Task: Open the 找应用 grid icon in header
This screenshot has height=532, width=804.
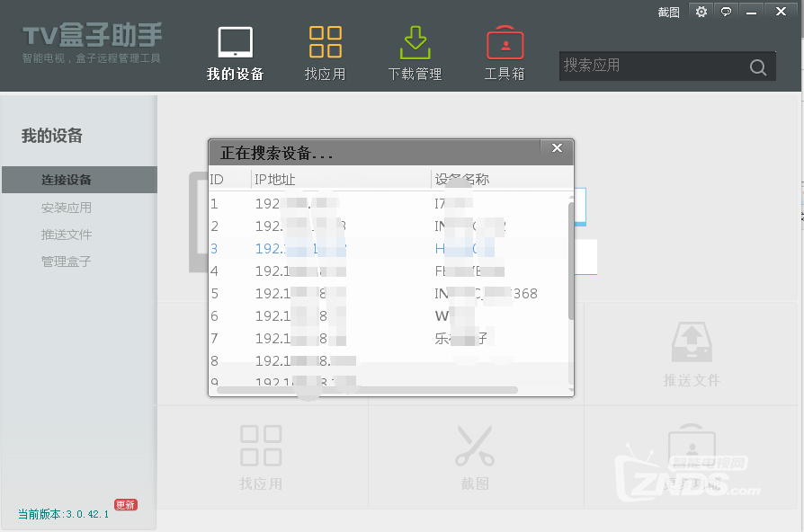Action: coord(325,42)
